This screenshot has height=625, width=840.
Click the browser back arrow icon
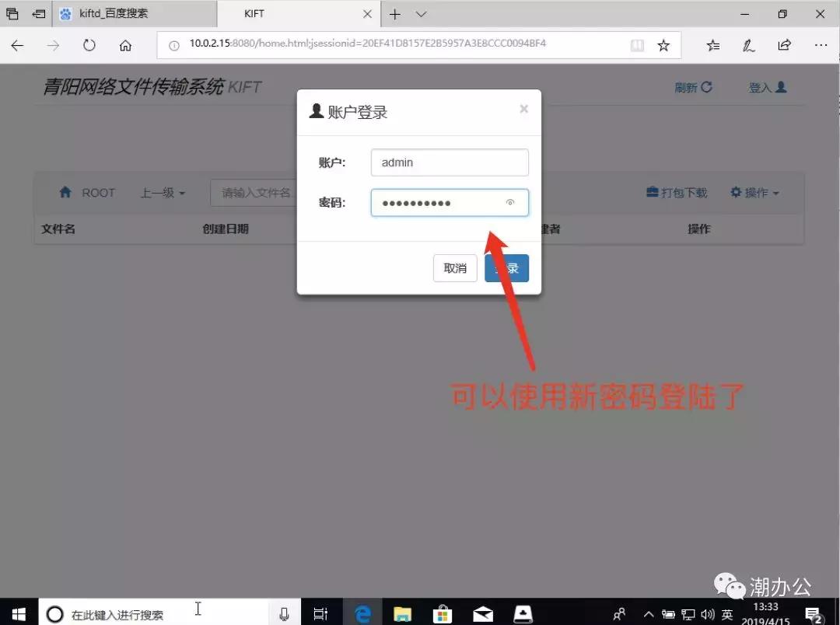tap(16, 45)
